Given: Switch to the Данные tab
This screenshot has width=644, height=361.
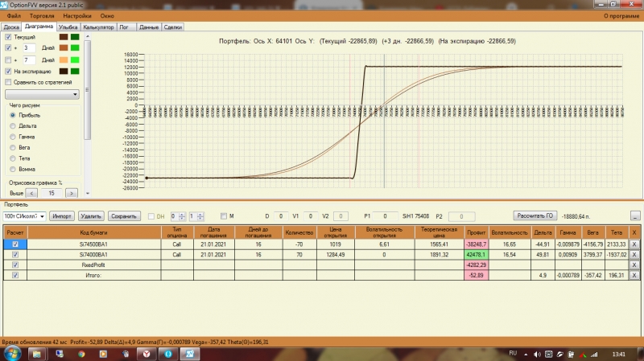Looking at the screenshot, I should tap(149, 27).
